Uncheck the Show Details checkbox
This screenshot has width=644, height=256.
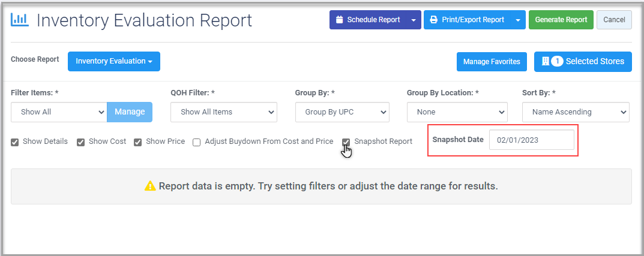15,142
